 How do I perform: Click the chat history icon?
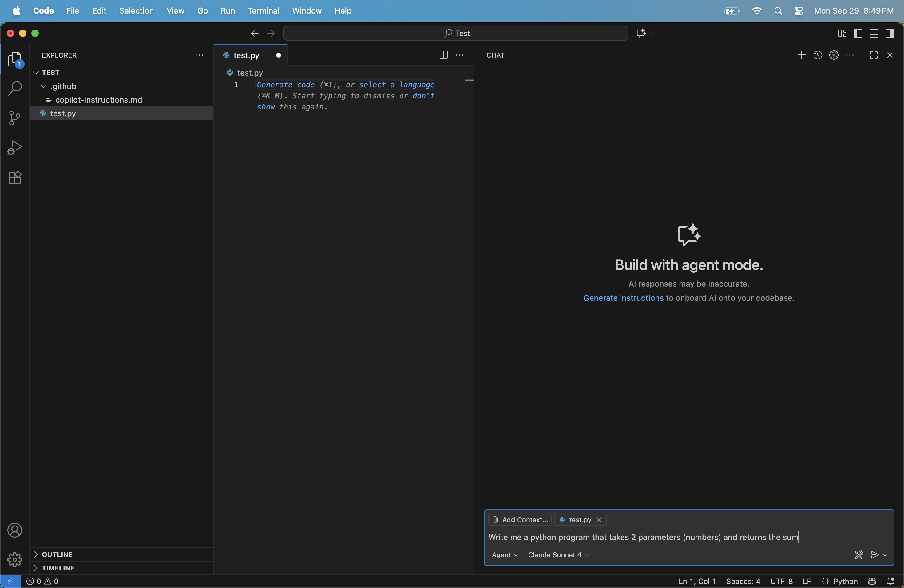click(817, 55)
